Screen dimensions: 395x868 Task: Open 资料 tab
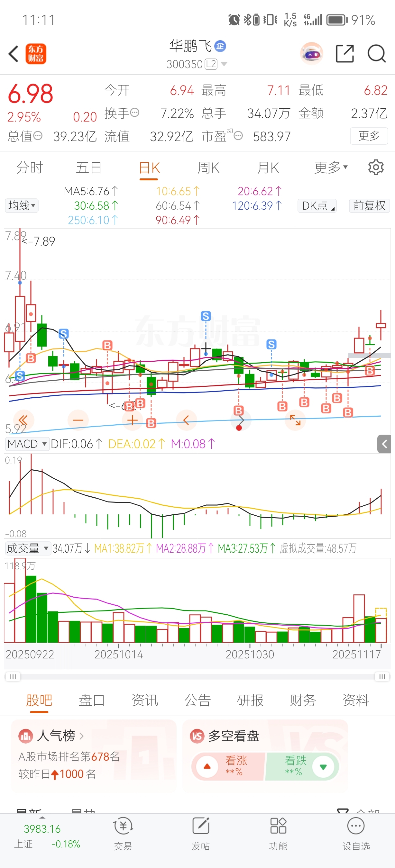[x=356, y=700]
